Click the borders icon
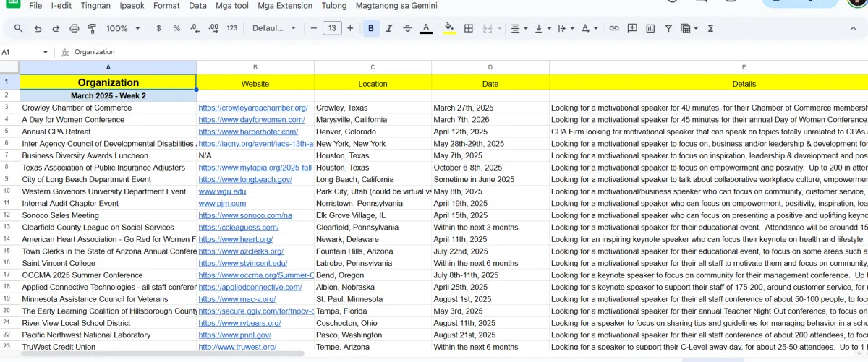Screen dimensions: 868x362 click(469, 28)
